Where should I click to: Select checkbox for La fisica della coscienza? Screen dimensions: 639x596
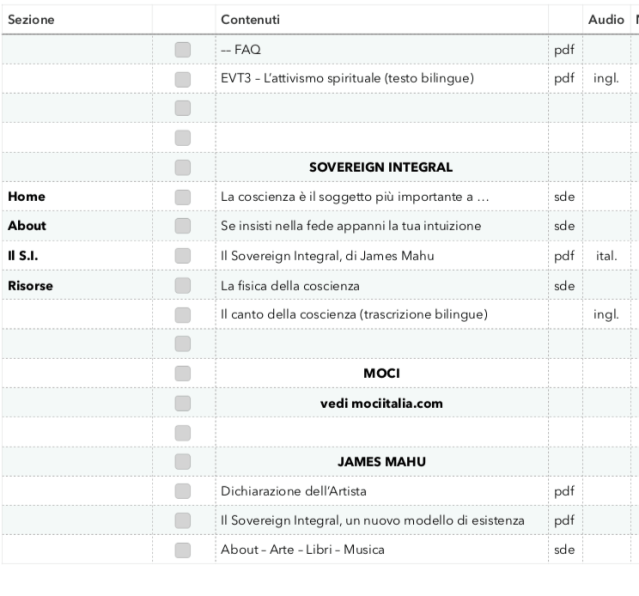coord(182,285)
